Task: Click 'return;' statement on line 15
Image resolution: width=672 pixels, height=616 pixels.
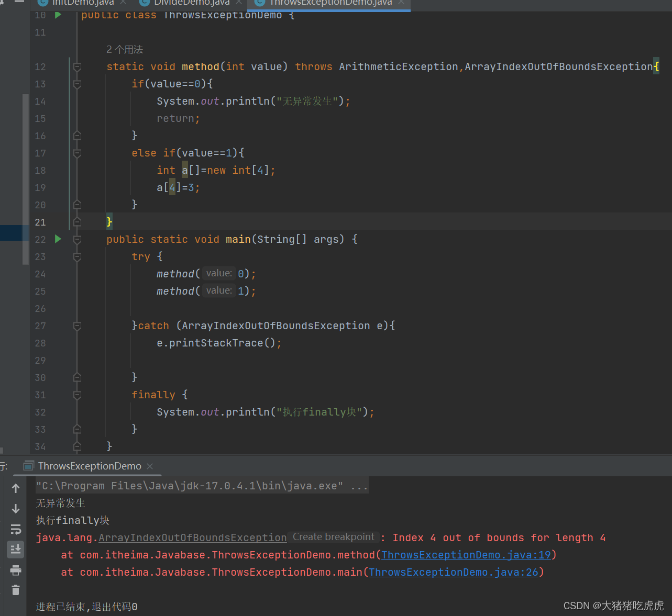Action: point(178,118)
